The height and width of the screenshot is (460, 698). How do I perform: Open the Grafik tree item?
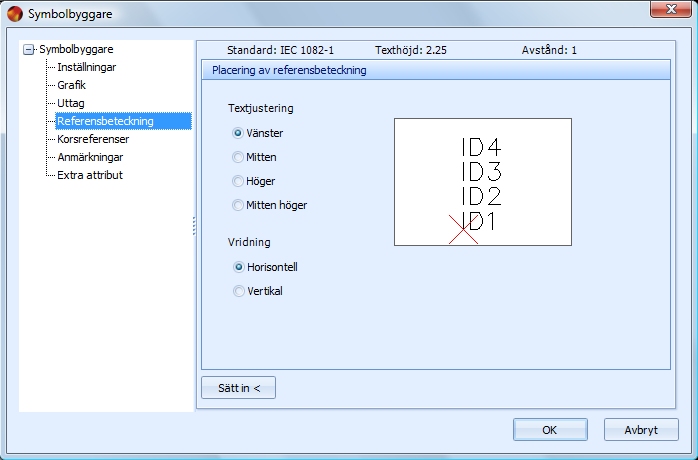click(71, 85)
